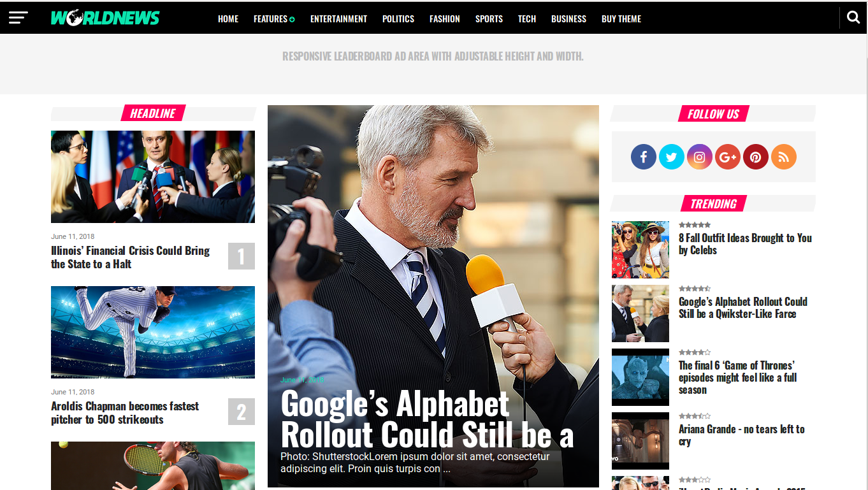Open 8 Fall Outfit Ideas trending link
The width and height of the screenshot is (868, 490).
(x=745, y=244)
